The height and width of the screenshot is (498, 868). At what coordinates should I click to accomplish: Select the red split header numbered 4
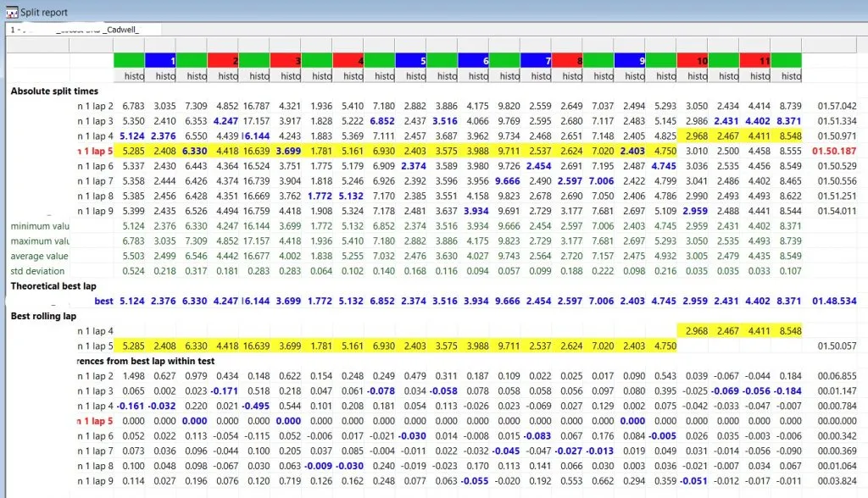click(x=348, y=60)
